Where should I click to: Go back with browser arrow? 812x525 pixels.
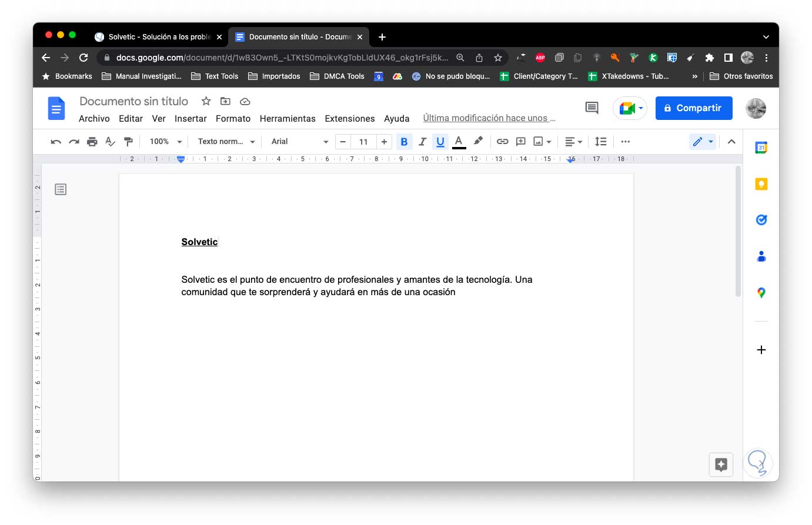click(x=46, y=58)
